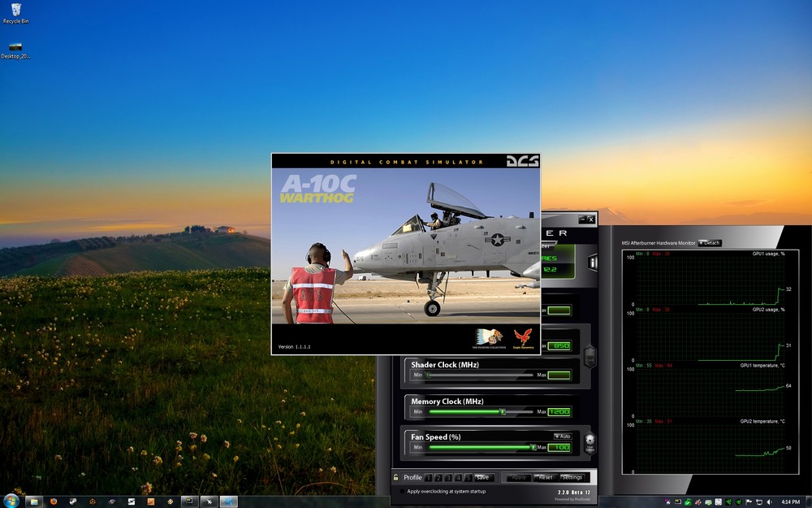This screenshot has height=508, width=812.
Task: Click the GPU1 temperature graph
Action: point(710,391)
